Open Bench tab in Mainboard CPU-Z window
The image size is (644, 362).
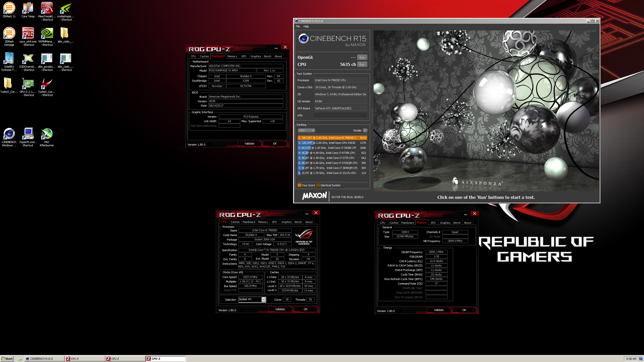coord(267,56)
